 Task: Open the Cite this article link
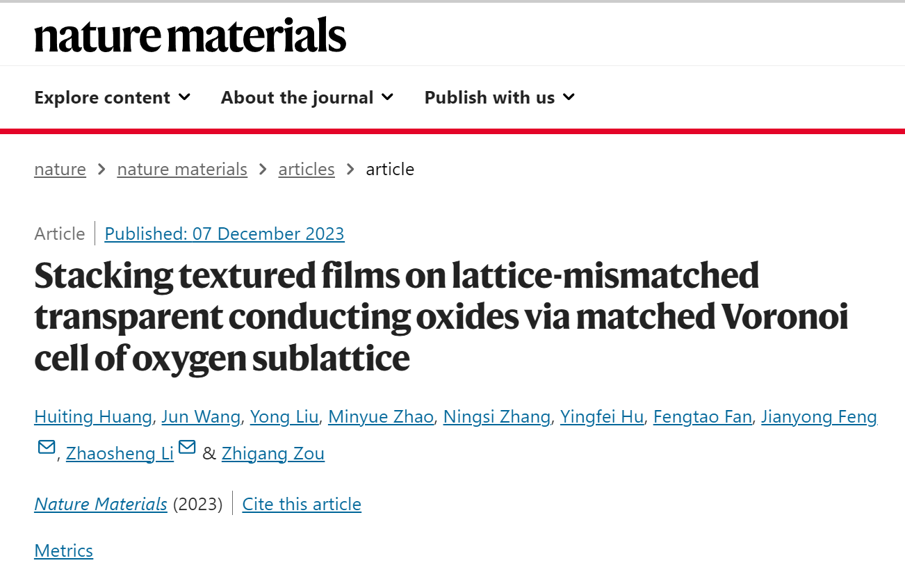[302, 504]
